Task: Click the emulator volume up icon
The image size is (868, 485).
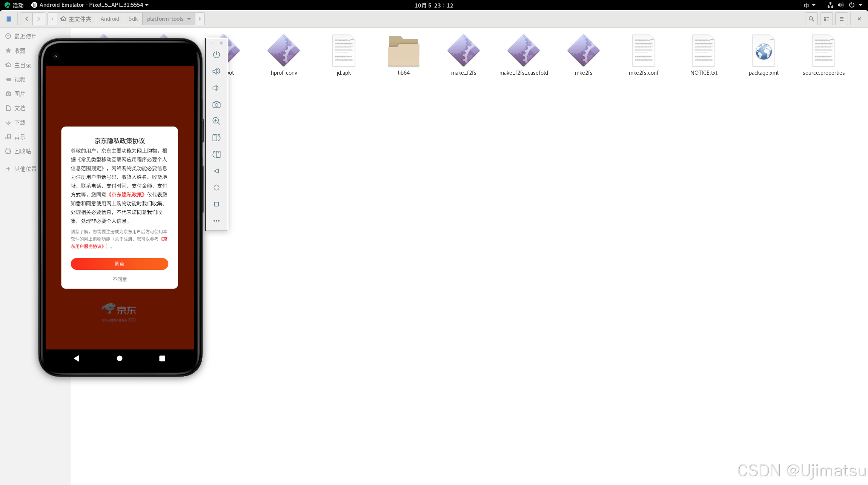Action: pyautogui.click(x=216, y=71)
